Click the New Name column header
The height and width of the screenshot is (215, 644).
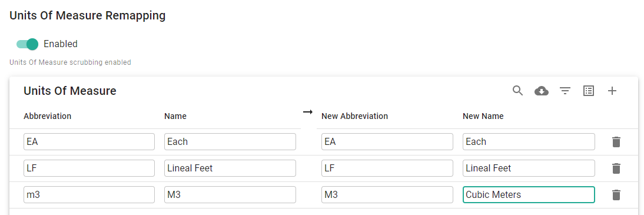pos(483,116)
